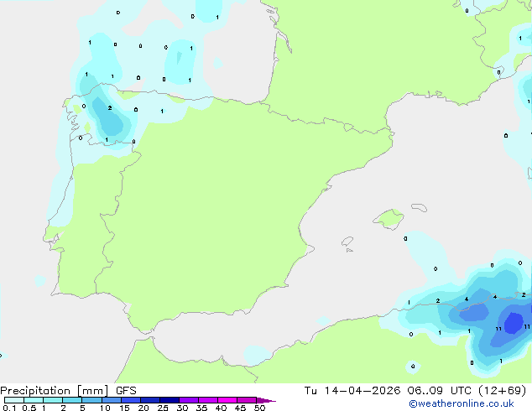Select the 0.5–1 mm legend swatch
The width and height of the screenshot is (532, 411).
pyautogui.click(x=34, y=400)
